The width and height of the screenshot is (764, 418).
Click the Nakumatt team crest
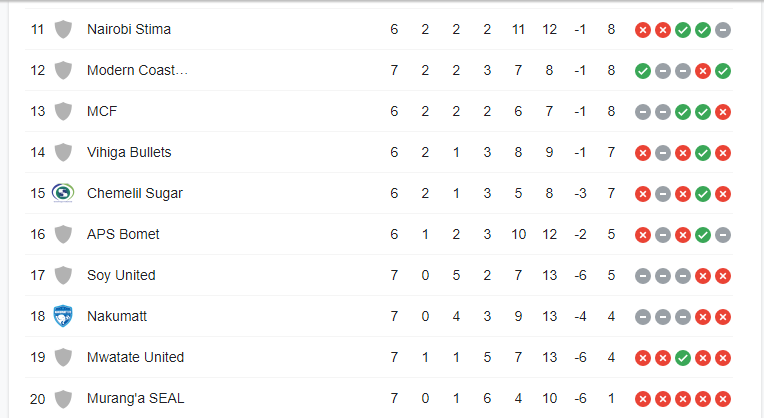point(63,316)
